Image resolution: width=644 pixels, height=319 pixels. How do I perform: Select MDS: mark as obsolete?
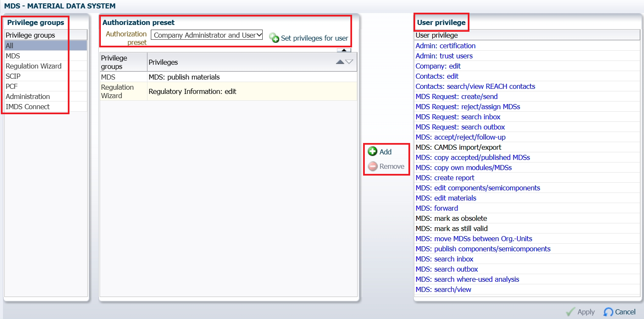pyautogui.click(x=527, y=218)
